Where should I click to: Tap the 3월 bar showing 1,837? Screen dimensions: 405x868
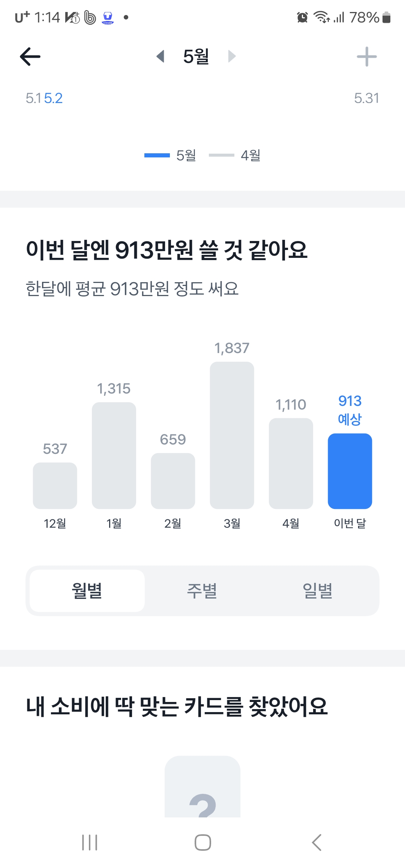pyautogui.click(x=232, y=435)
